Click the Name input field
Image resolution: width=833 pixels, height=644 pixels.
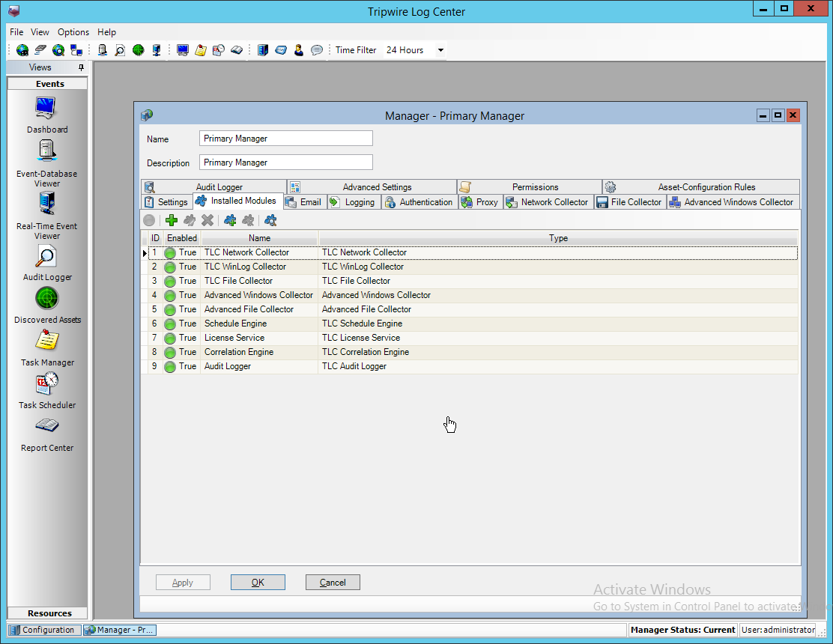tap(286, 138)
